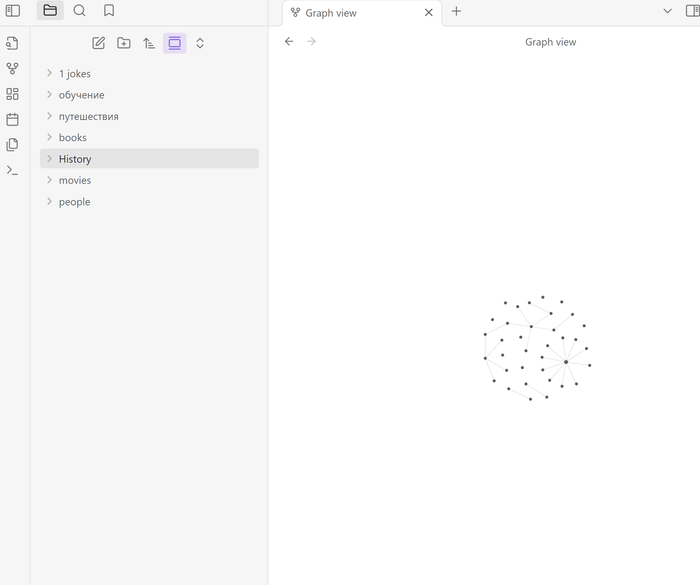This screenshot has height=585, width=700.
Task: Select the books folder
Action: (x=149, y=137)
